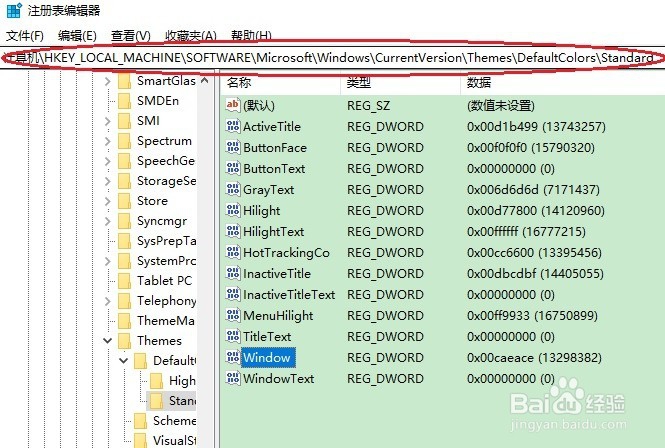Click the Window value name
Viewport: 665px width, 448px height.
(x=267, y=357)
